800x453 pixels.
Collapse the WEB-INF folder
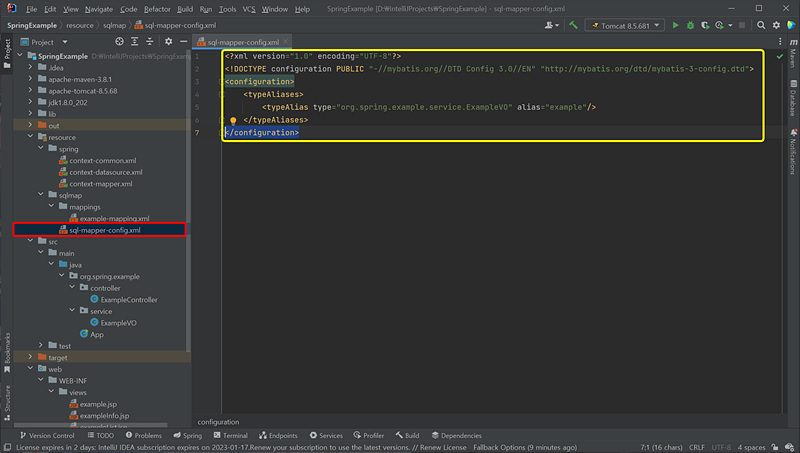pyautogui.click(x=41, y=380)
